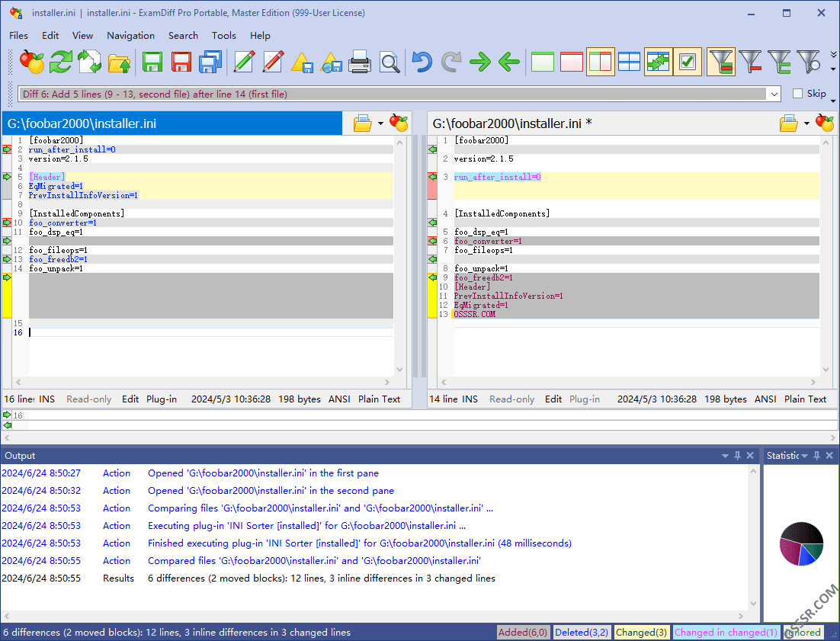The width and height of the screenshot is (840, 641).
Task: Click left pane vertical scrollbar down arrow
Action: coord(399,370)
